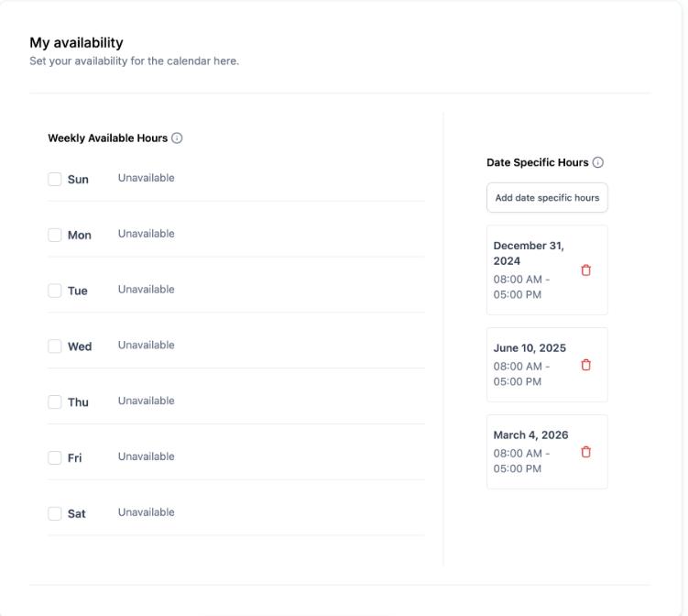Click Add date specific hours button
The height and width of the screenshot is (616, 688).
[547, 198]
